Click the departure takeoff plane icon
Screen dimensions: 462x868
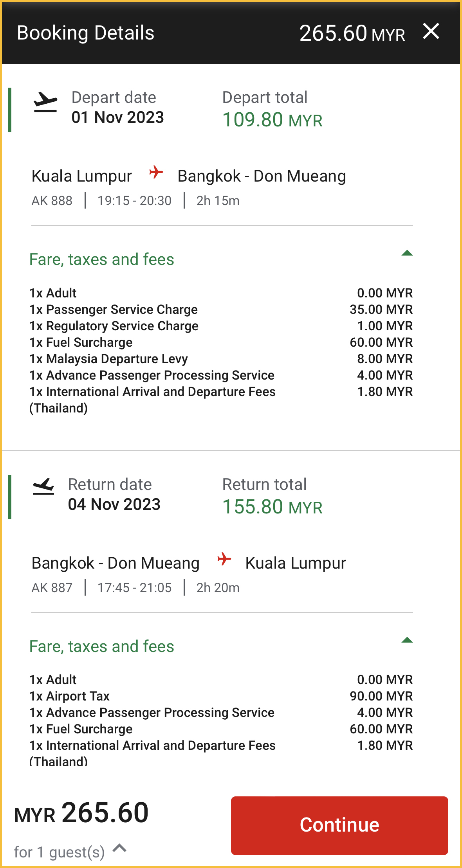tap(45, 103)
